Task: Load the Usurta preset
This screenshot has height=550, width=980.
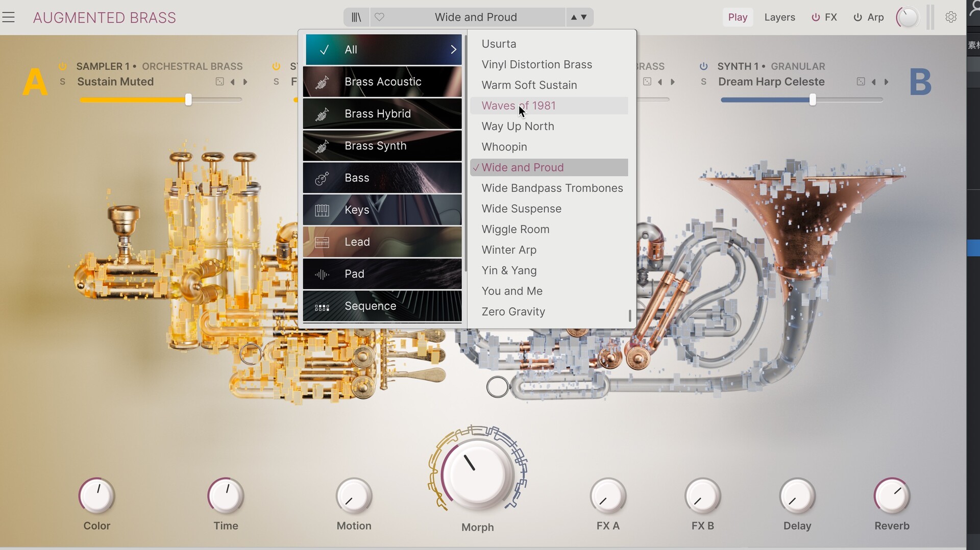Action: 549,44
